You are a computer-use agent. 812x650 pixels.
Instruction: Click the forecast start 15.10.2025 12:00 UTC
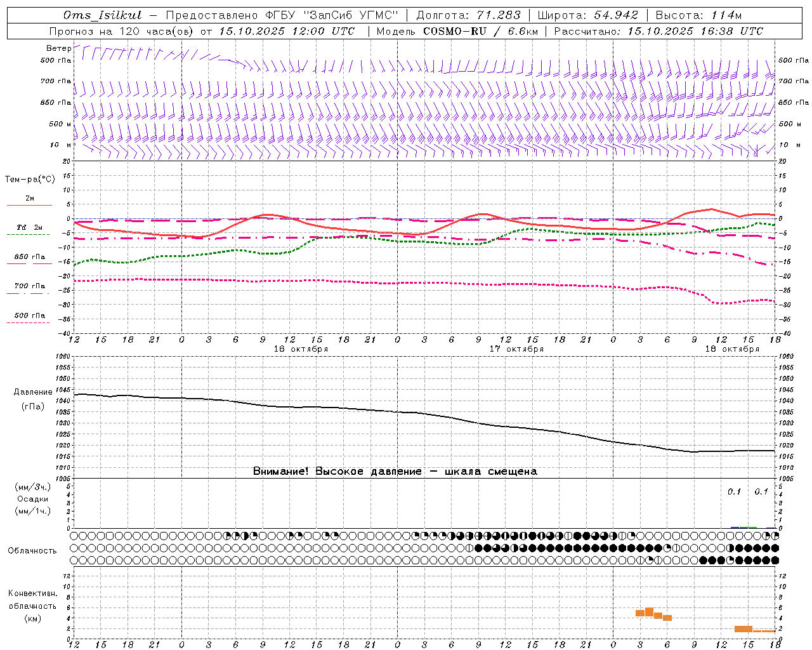click(287, 31)
